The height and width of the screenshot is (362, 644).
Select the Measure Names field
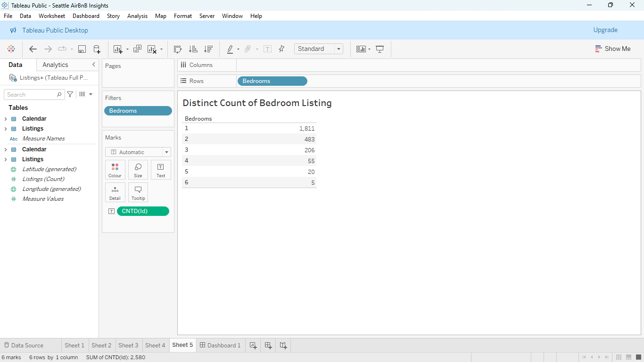pyautogui.click(x=43, y=139)
